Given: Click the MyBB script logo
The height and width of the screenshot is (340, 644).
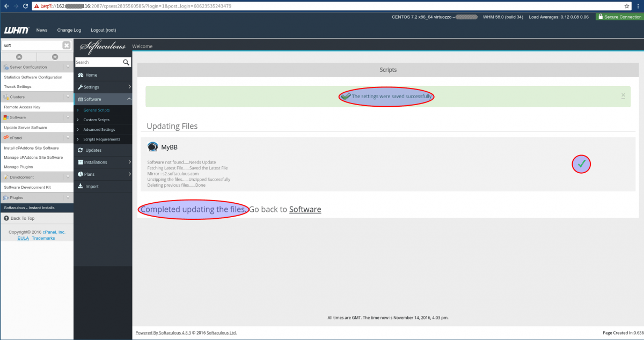Looking at the screenshot, I should point(153,146).
